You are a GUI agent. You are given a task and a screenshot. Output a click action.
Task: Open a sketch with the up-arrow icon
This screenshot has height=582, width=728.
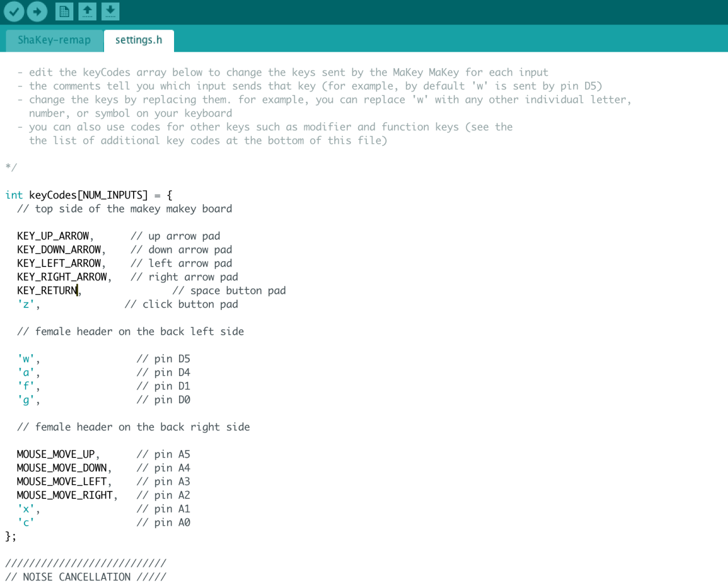(88, 11)
